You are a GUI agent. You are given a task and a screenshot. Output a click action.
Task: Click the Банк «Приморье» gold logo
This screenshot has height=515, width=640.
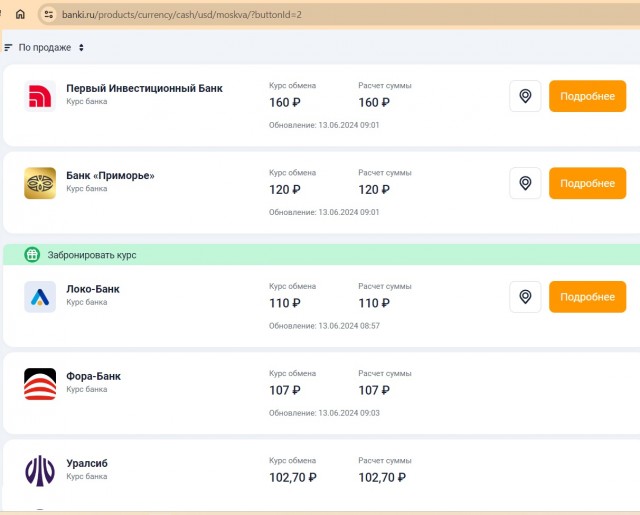click(40, 183)
